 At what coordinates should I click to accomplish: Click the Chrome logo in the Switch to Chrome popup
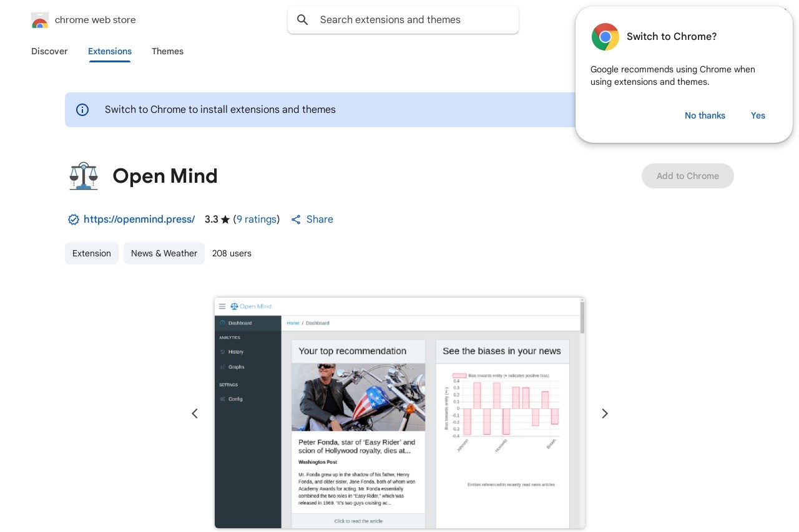click(x=605, y=37)
